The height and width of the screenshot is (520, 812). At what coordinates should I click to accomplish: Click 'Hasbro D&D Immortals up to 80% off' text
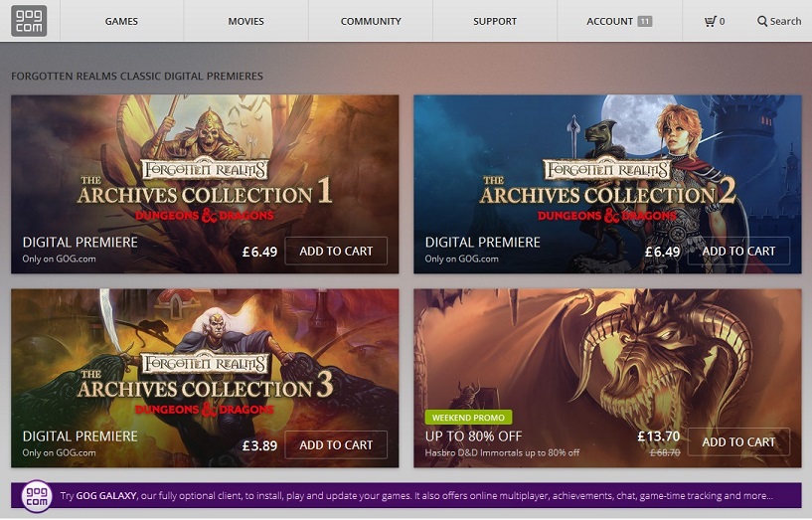tap(502, 452)
